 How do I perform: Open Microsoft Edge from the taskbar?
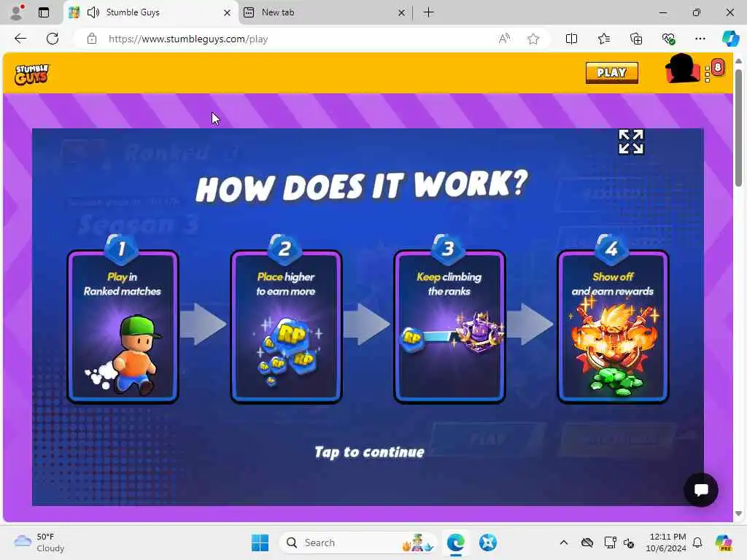(x=455, y=542)
